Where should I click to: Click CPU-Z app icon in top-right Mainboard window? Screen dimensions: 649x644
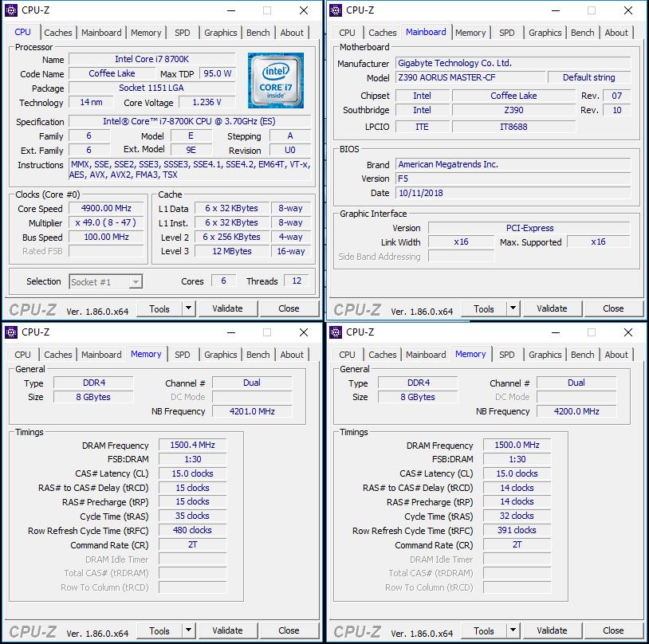pos(336,10)
